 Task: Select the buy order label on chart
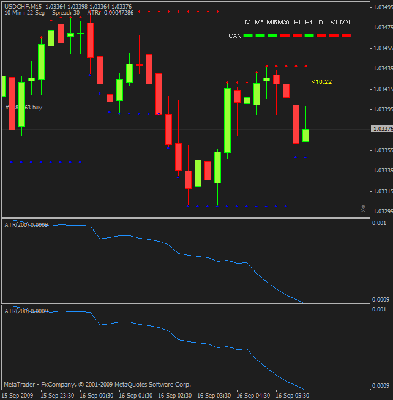23,107
